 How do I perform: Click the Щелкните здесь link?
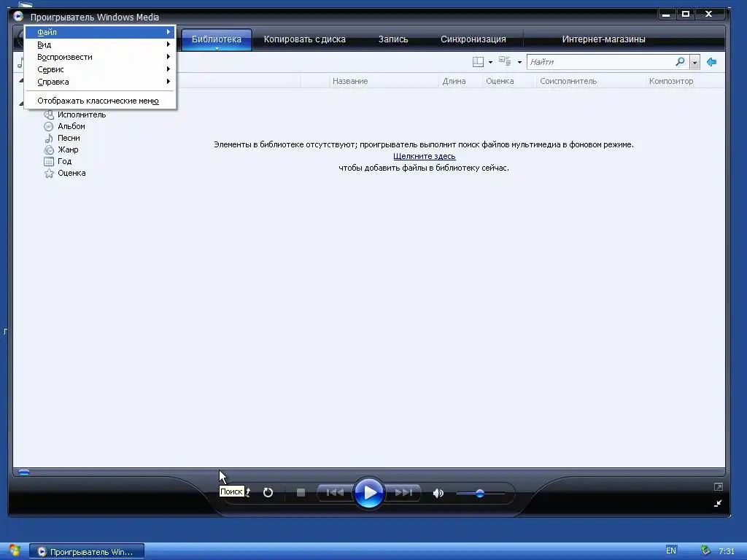(425, 156)
